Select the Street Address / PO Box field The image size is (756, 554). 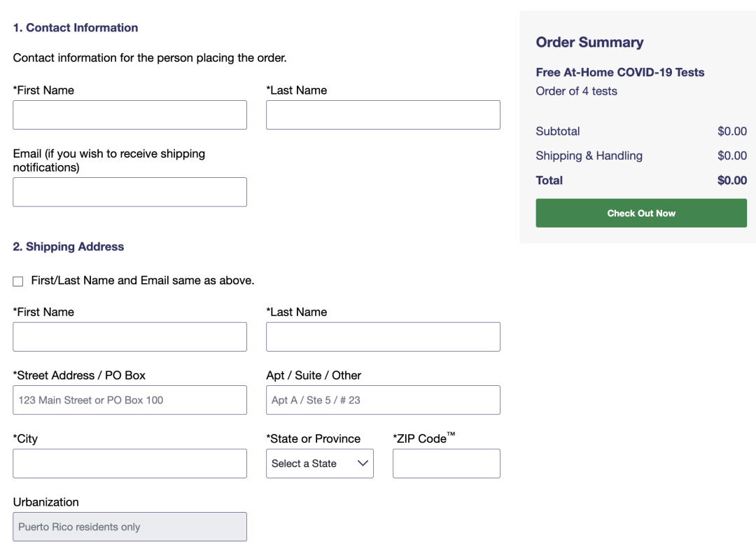129,400
